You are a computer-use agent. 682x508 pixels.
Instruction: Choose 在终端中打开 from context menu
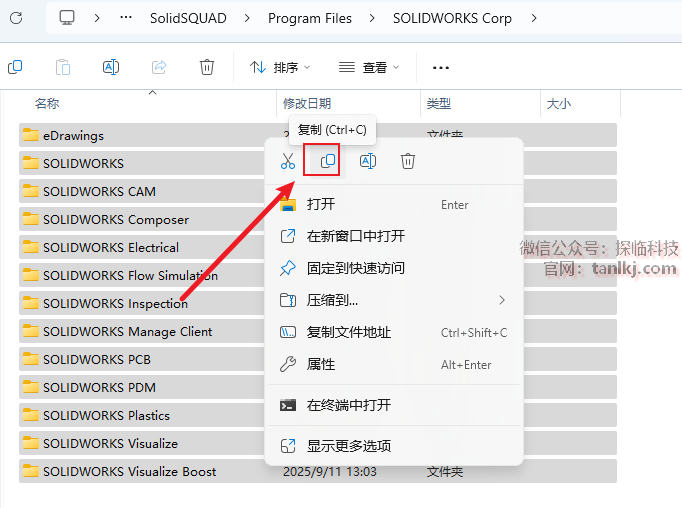click(x=394, y=405)
